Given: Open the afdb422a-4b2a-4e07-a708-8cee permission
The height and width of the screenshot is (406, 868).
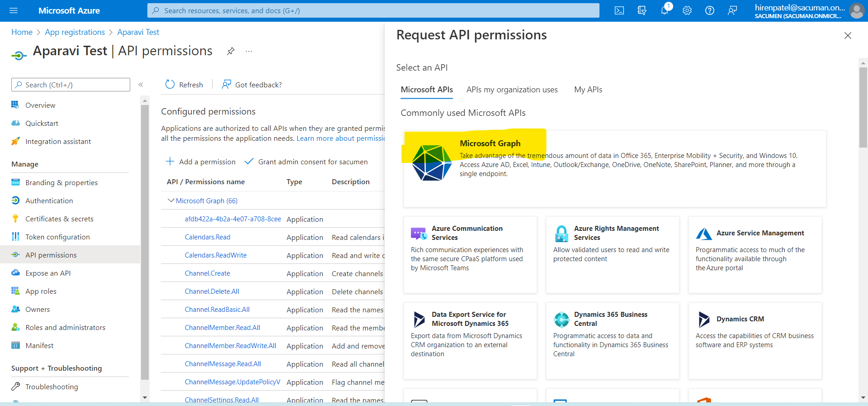Looking at the screenshot, I should pyautogui.click(x=233, y=219).
